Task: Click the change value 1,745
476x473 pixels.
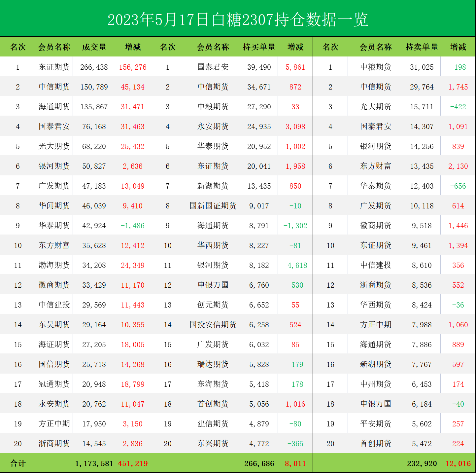Action: [458, 87]
